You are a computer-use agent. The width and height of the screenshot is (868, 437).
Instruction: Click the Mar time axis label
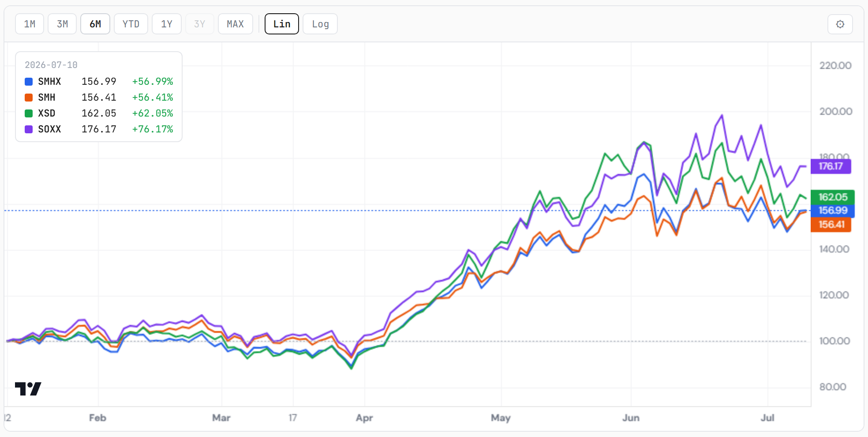click(221, 418)
